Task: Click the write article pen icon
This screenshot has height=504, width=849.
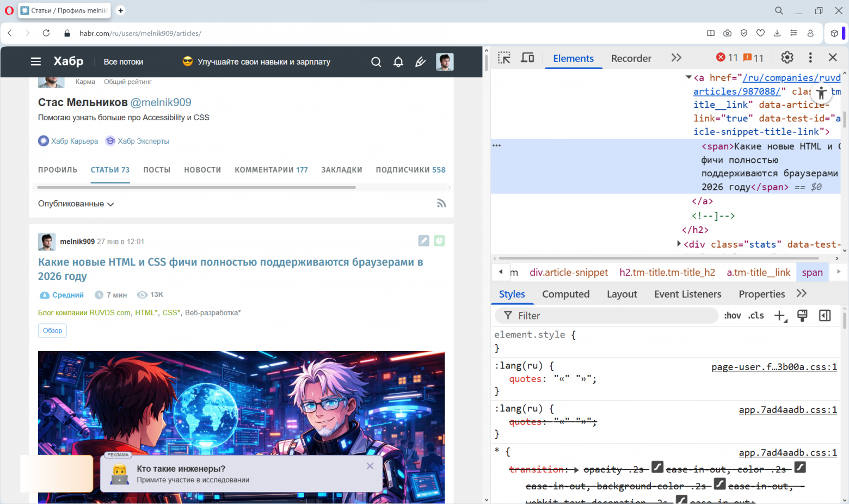Action: [x=420, y=62]
